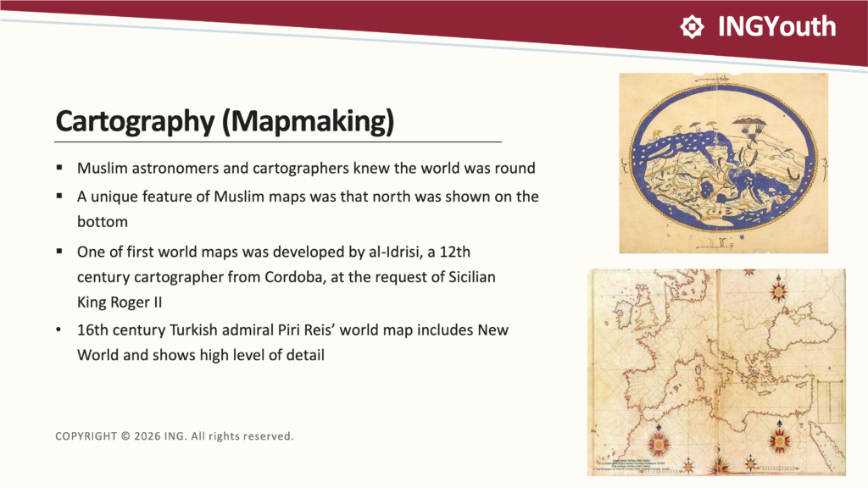The height and width of the screenshot is (488, 868).
Task: Click text 'World and shows high level of detail'
Action: point(201,355)
